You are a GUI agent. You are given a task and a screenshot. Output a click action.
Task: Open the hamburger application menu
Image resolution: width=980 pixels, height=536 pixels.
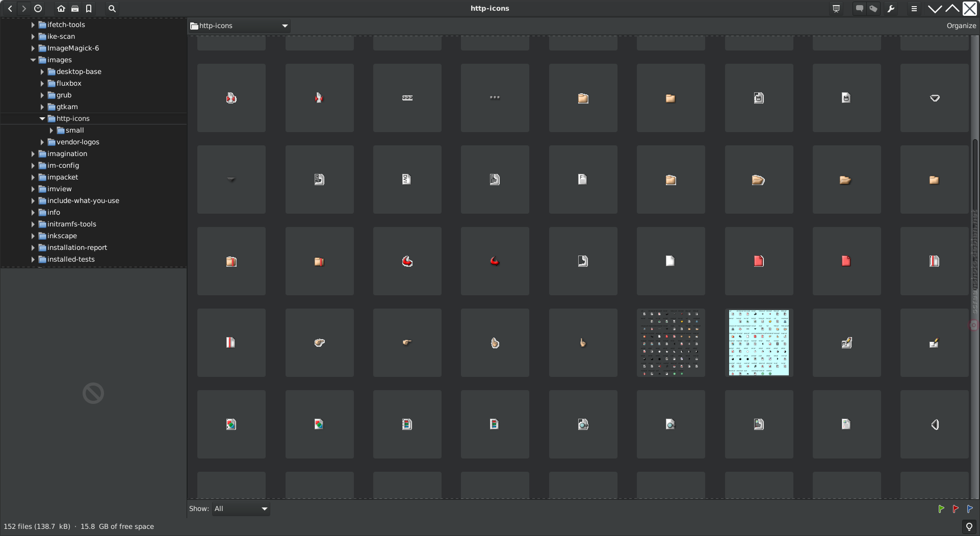point(914,9)
